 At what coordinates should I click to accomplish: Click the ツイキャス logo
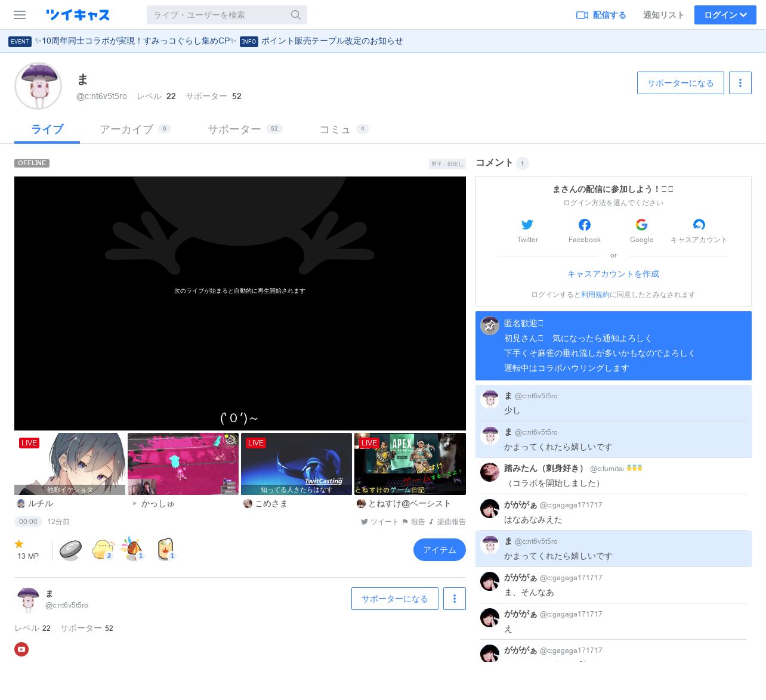(x=78, y=15)
